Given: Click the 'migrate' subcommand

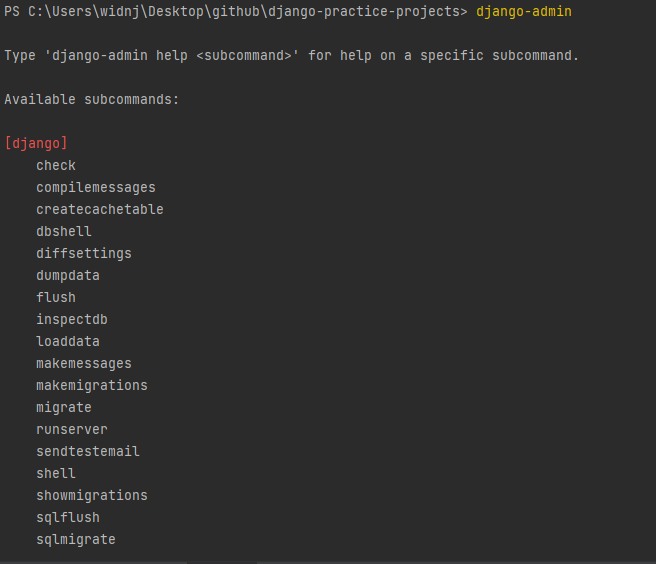Looking at the screenshot, I should [64, 408].
